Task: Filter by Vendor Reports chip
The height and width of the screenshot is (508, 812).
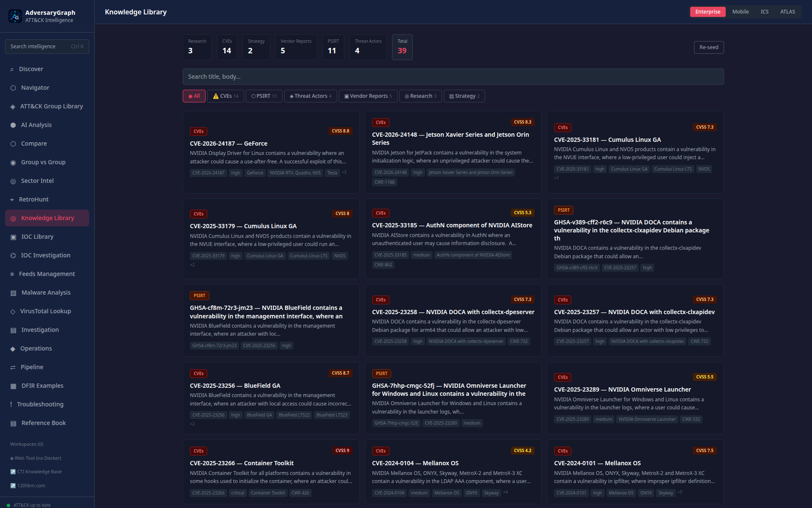Action: (x=368, y=96)
